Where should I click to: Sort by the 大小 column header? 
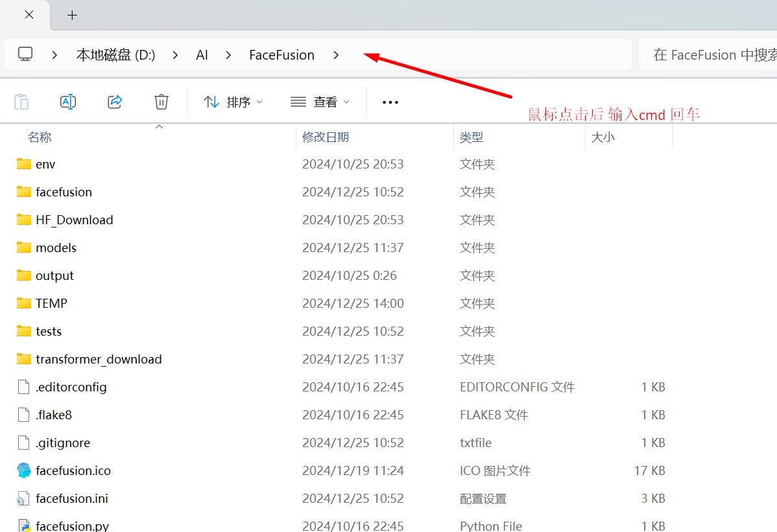click(x=603, y=137)
